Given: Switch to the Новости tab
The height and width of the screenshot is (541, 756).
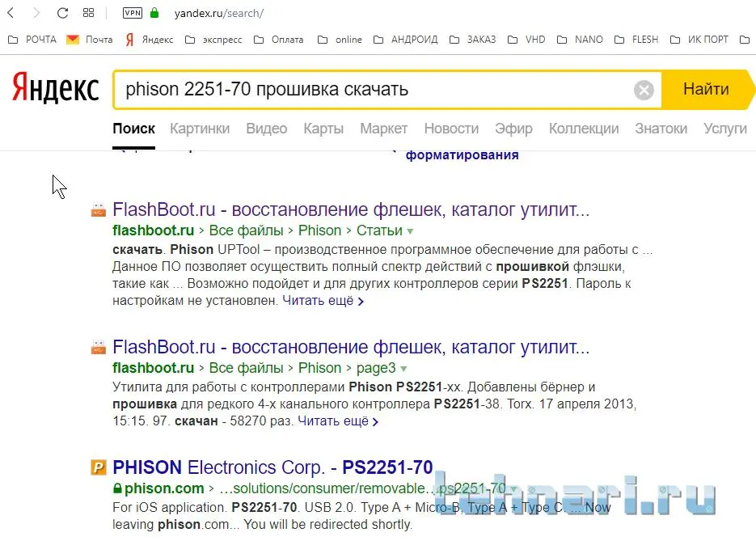Looking at the screenshot, I should 451,129.
